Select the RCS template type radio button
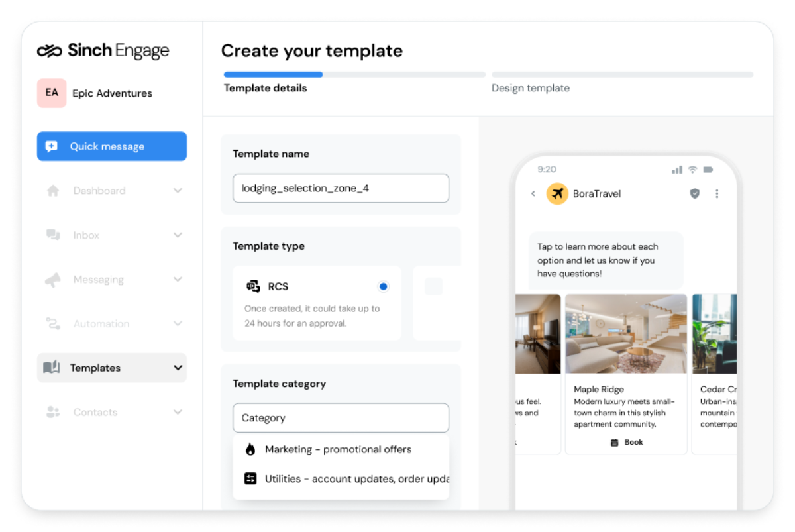The height and width of the screenshot is (532, 795). (383, 286)
